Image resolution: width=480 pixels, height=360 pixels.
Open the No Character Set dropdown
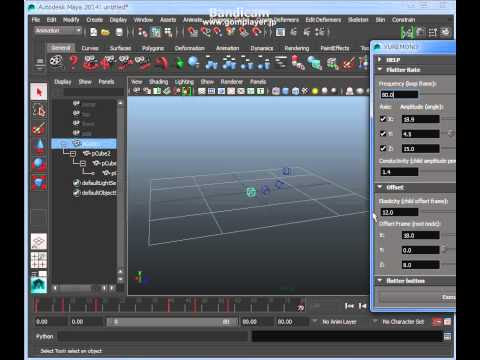[x=375, y=322]
